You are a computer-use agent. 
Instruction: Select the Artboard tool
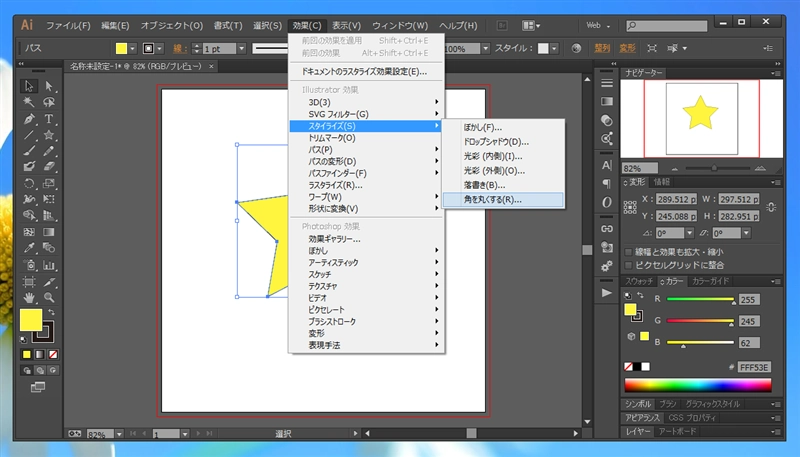pyautogui.click(x=29, y=282)
